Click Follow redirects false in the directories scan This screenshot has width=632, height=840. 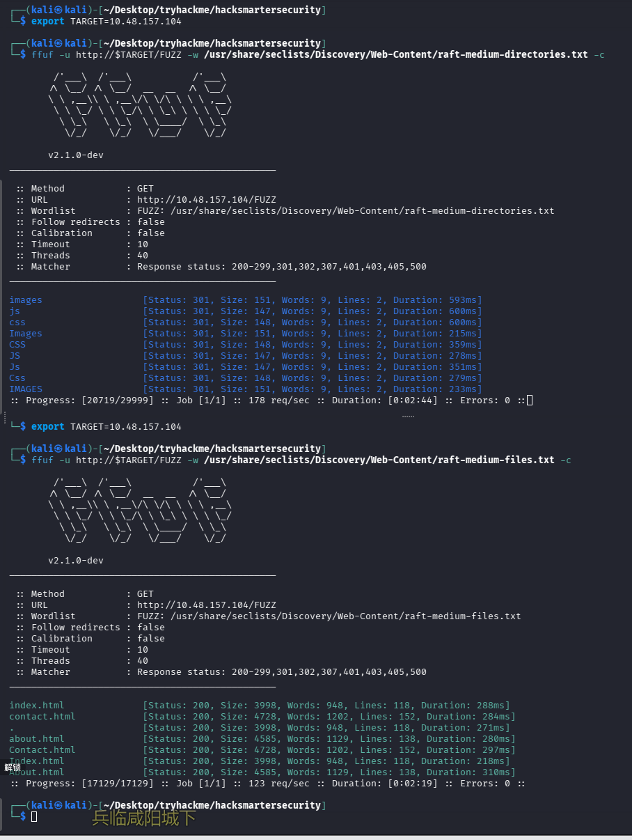pos(151,222)
